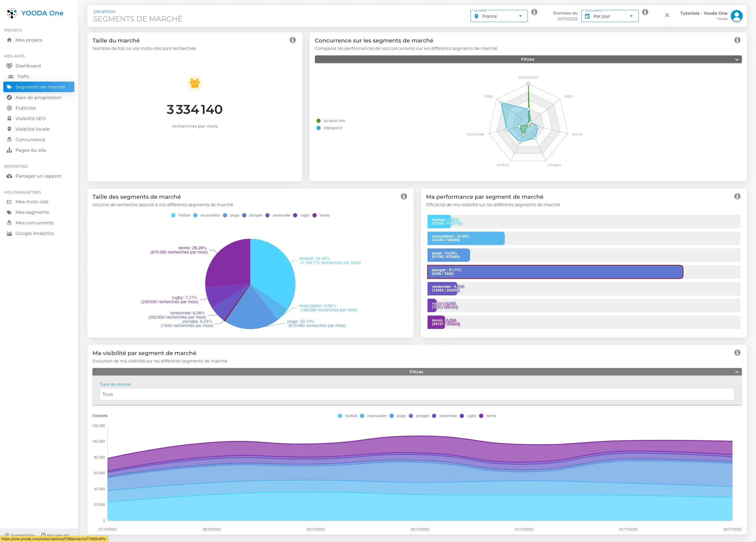Screen dimensions: 756x542
Task: Click the YOODA One logo
Action: (x=35, y=13)
